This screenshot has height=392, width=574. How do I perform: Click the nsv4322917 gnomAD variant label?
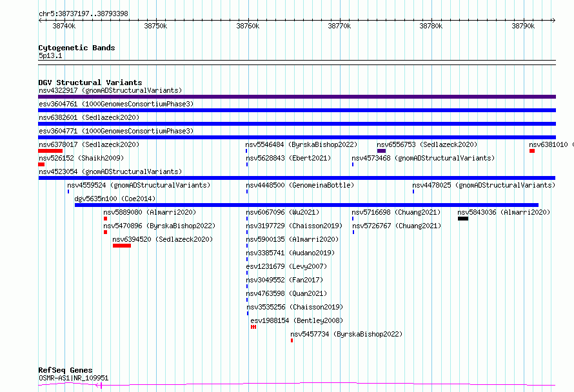(110, 90)
